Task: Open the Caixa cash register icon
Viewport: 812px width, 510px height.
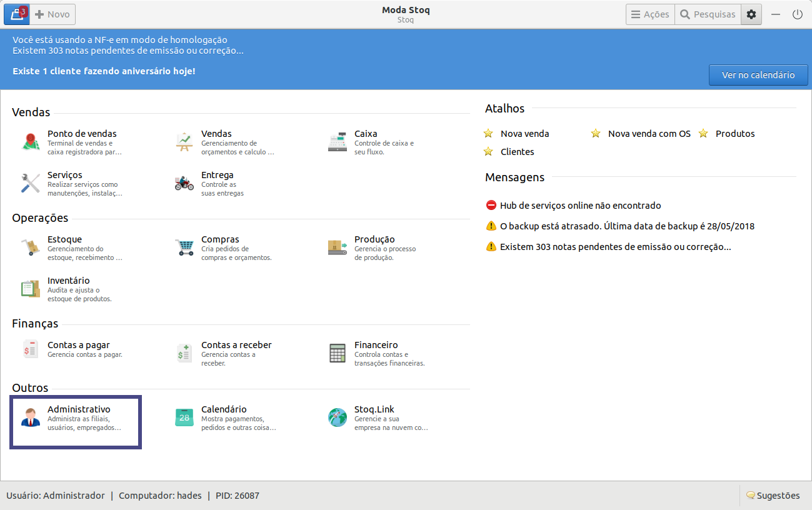Action: tap(338, 142)
